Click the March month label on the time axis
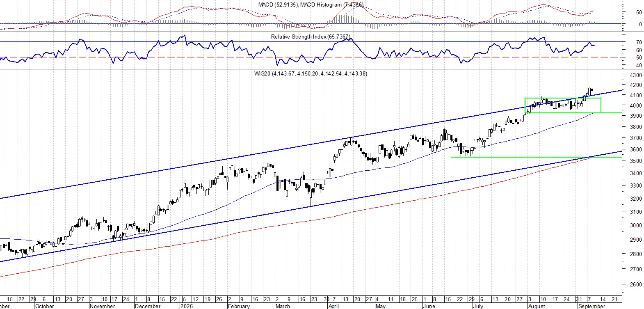This screenshot has width=644, height=309. pyautogui.click(x=283, y=306)
